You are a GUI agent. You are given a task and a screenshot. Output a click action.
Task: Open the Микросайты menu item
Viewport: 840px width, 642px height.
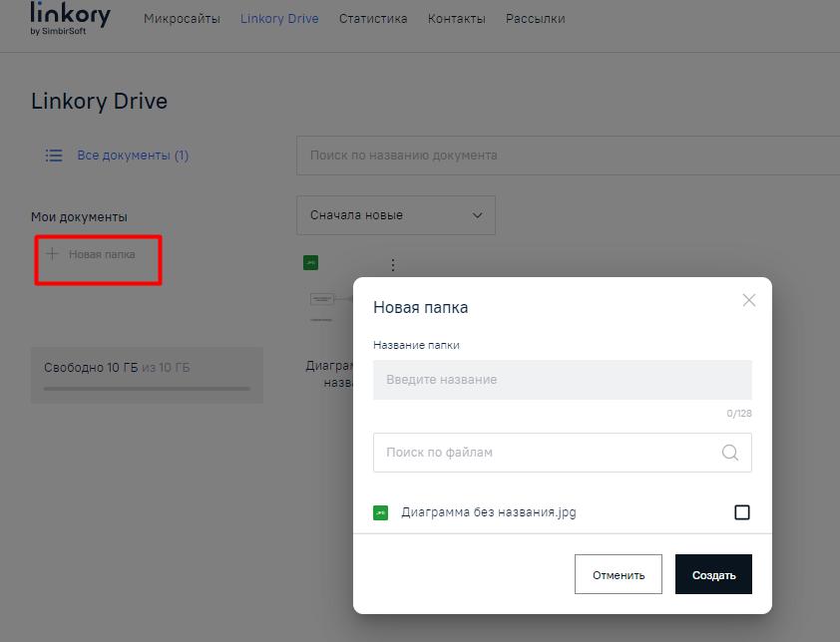coord(183,18)
